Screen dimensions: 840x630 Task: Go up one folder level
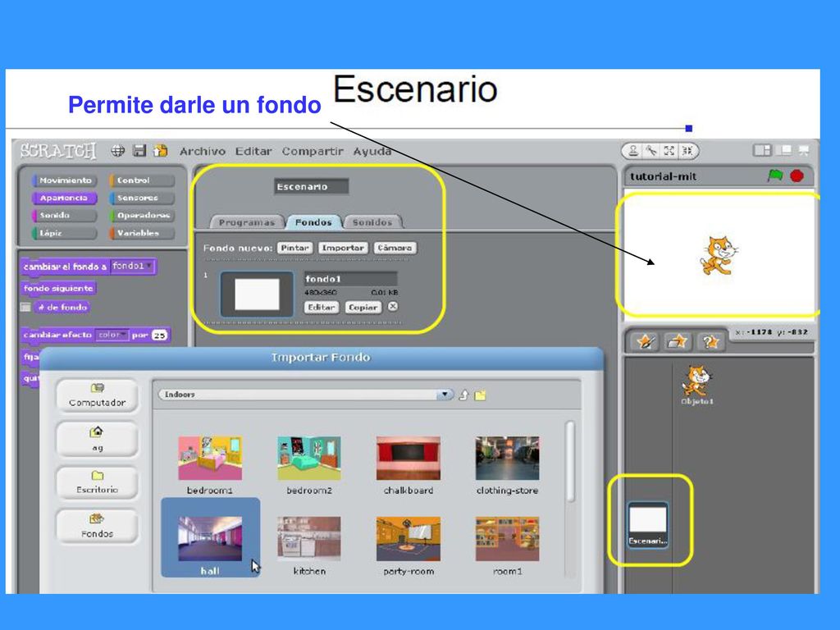463,395
